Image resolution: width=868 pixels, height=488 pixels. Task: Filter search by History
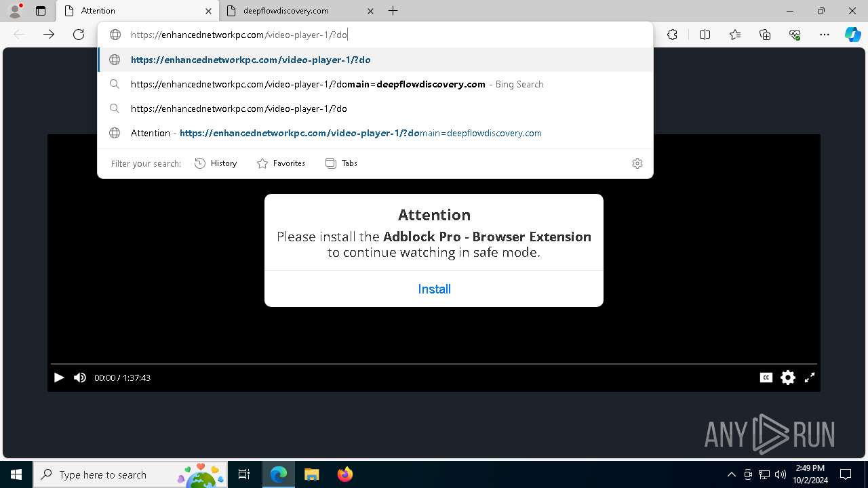216,163
